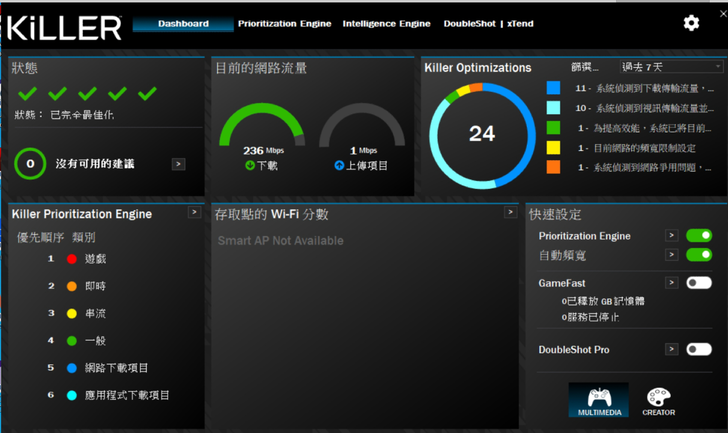Click the 沒有可用的建議 arrow button
The height and width of the screenshot is (433, 728).
tap(178, 164)
